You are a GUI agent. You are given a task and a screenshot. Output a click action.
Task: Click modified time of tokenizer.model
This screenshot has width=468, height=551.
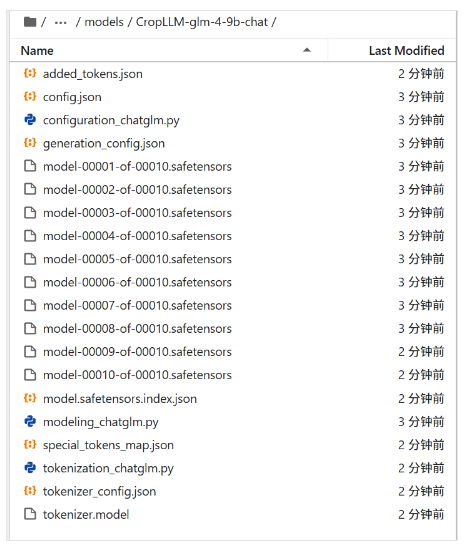[x=421, y=515]
